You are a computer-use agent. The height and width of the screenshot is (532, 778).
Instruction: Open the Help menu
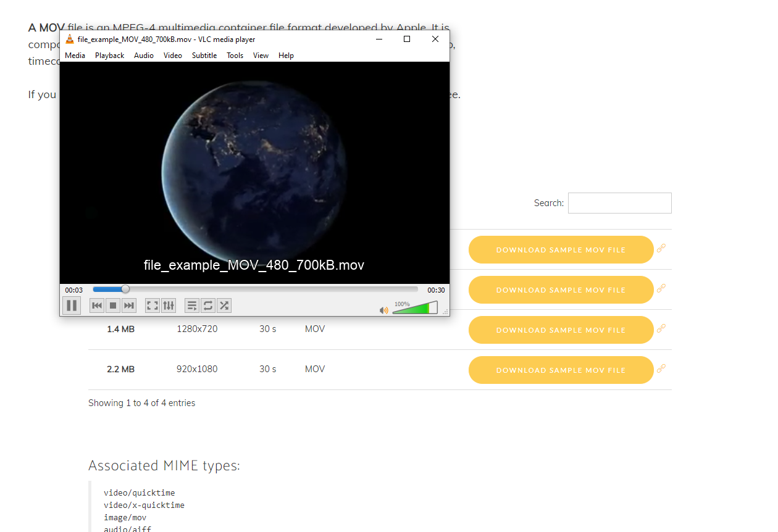[x=286, y=56]
